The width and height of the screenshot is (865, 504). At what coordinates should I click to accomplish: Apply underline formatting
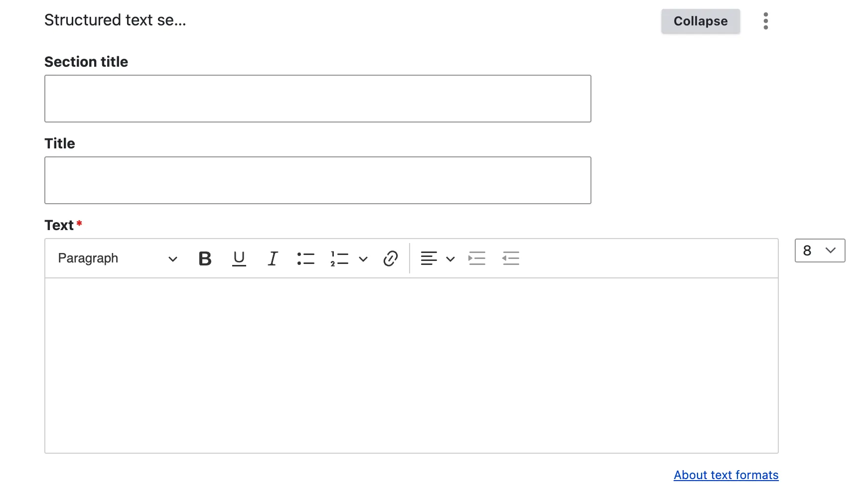[x=239, y=258]
